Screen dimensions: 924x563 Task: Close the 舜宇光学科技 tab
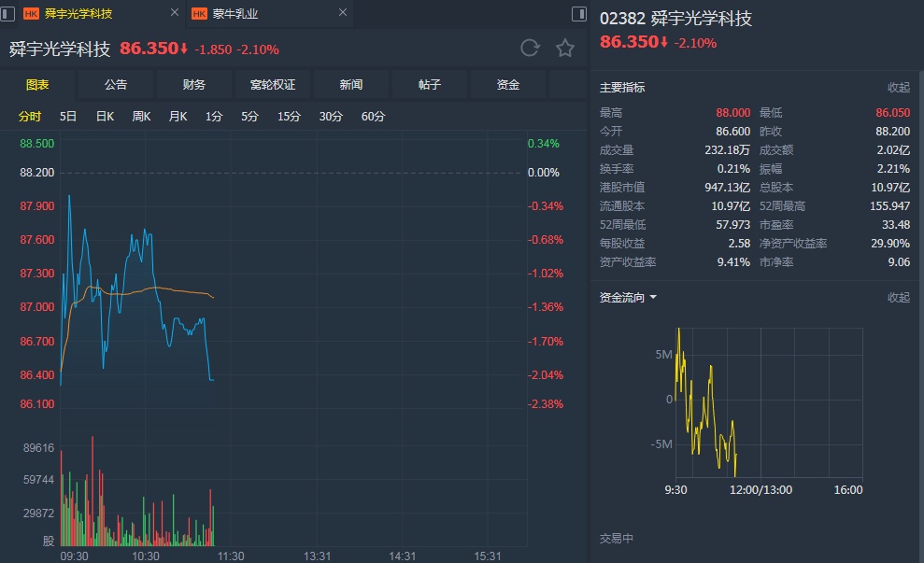point(175,13)
